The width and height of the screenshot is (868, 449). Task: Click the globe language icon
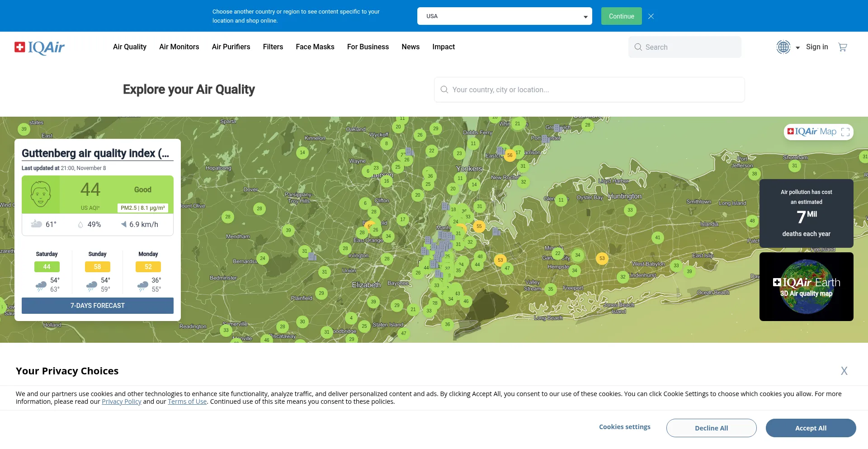pos(783,47)
